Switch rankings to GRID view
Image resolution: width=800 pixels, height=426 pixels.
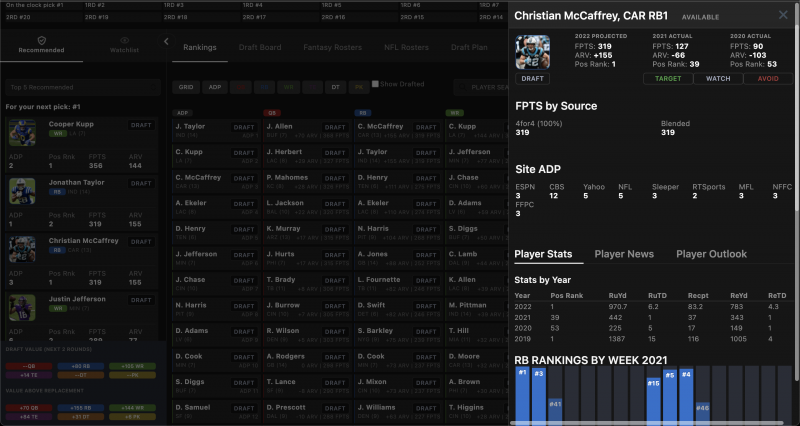click(x=186, y=87)
